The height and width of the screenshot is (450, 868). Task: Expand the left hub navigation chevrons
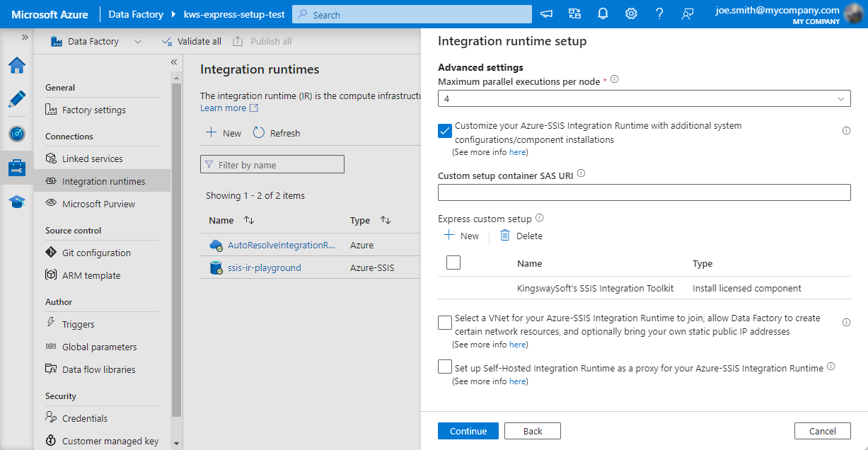(x=25, y=37)
